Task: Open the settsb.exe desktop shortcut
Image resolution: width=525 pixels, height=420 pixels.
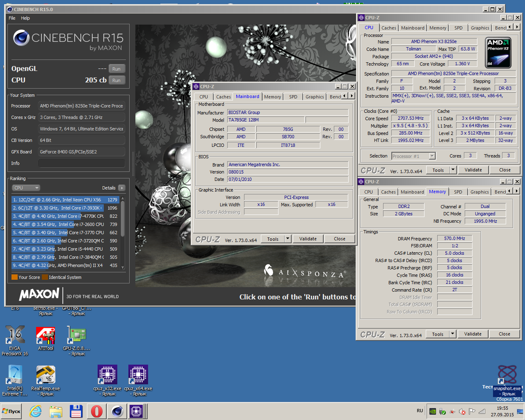Action: 46,310
